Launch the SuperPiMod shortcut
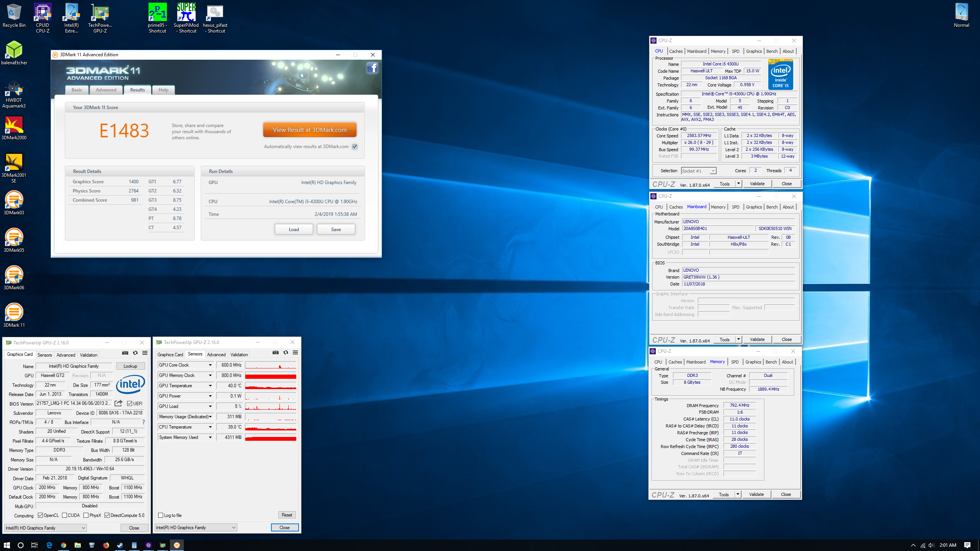Viewport: 980px width, 551px height. point(186,18)
